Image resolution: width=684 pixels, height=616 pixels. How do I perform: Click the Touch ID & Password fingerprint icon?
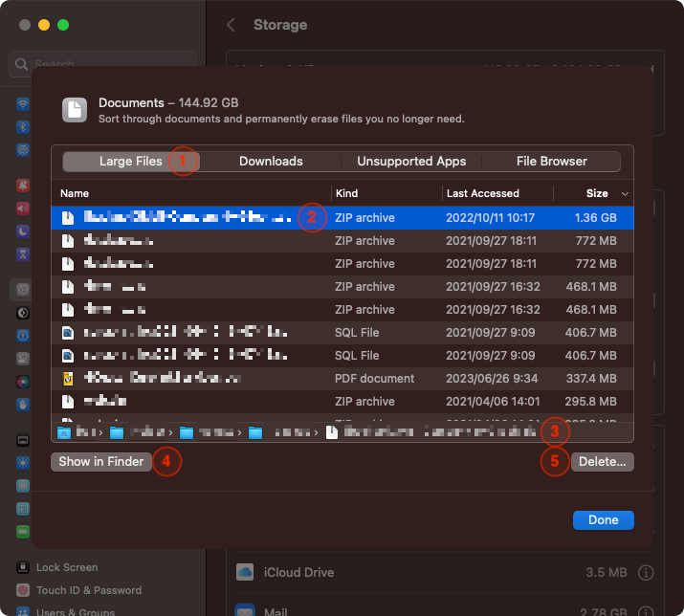point(23,590)
